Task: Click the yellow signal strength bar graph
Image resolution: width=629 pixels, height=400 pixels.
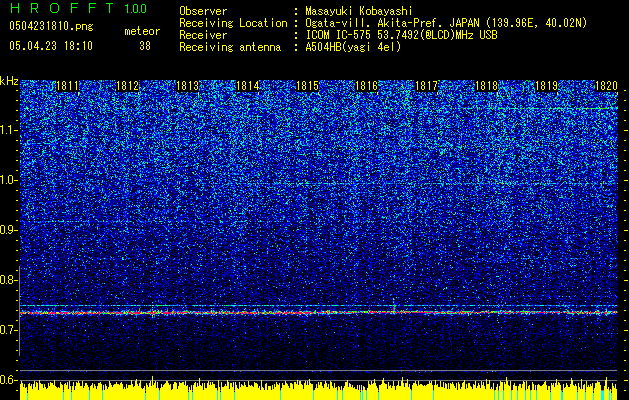Action: tap(319, 391)
